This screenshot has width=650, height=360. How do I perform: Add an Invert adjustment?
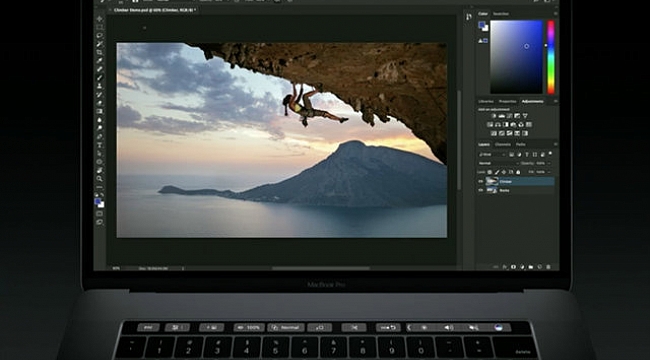(494, 134)
